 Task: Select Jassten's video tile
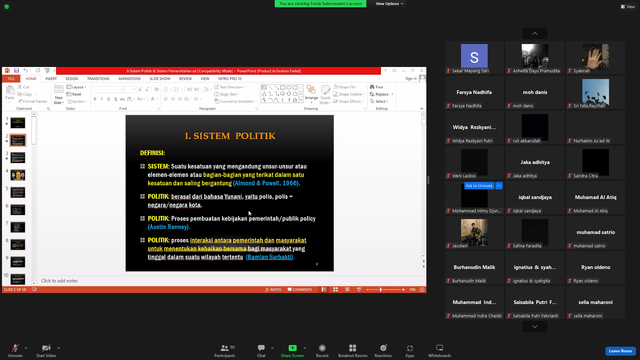474,233
